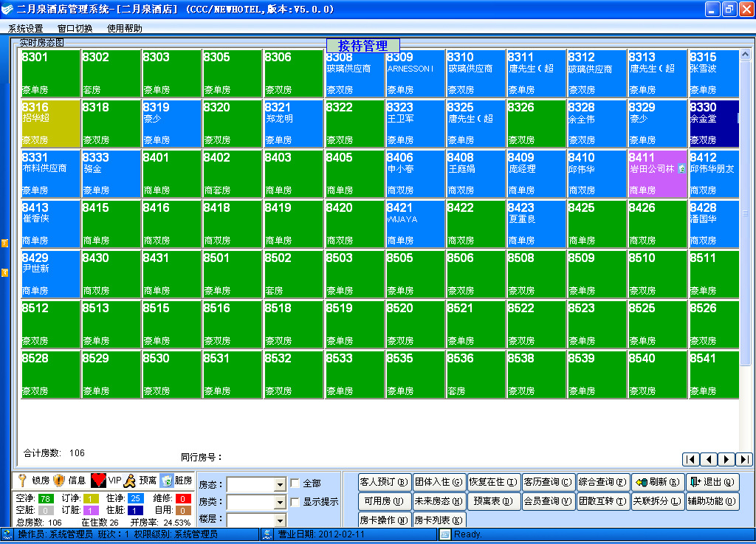Screen dimensions: 756x544
Task: Open the 楼层 dropdown
Action: tap(280, 520)
